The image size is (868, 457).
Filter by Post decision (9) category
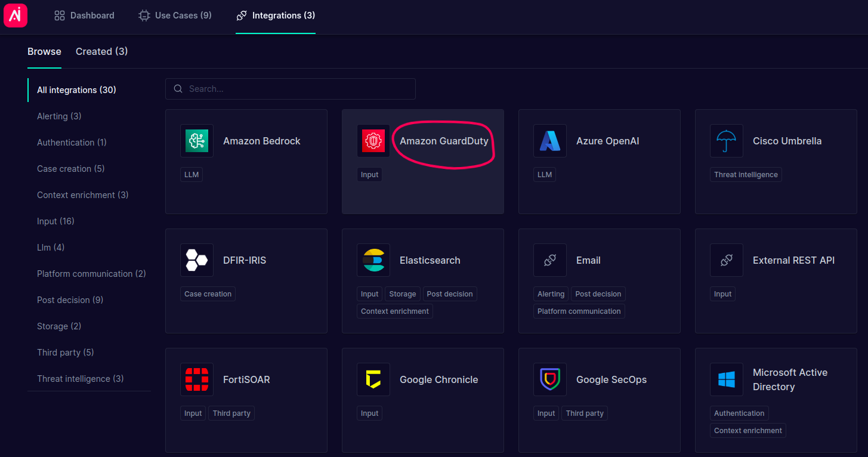70,300
